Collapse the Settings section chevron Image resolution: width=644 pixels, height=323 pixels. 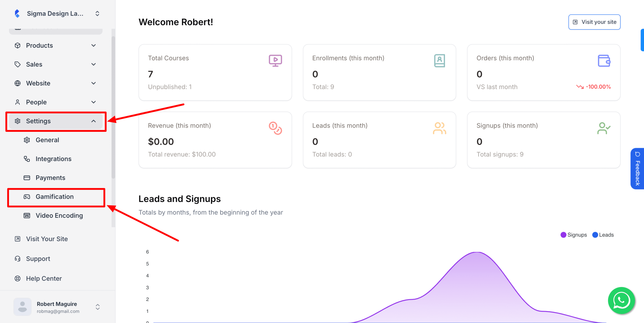[94, 121]
